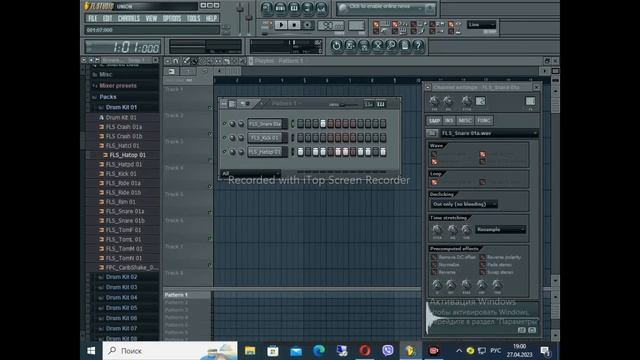This screenshot has height=360, width=640.
Task: Adjust the VOL knob in Channel settings
Action: pos(448,101)
